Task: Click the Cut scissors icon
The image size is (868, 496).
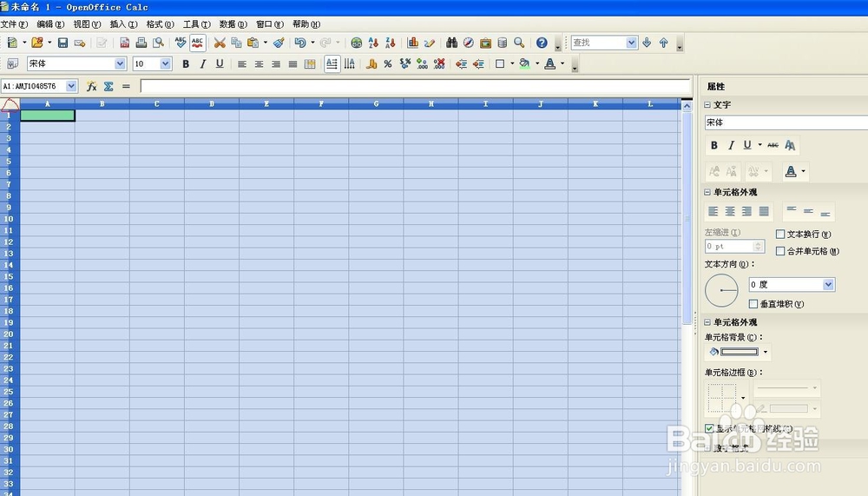Action: (220, 43)
